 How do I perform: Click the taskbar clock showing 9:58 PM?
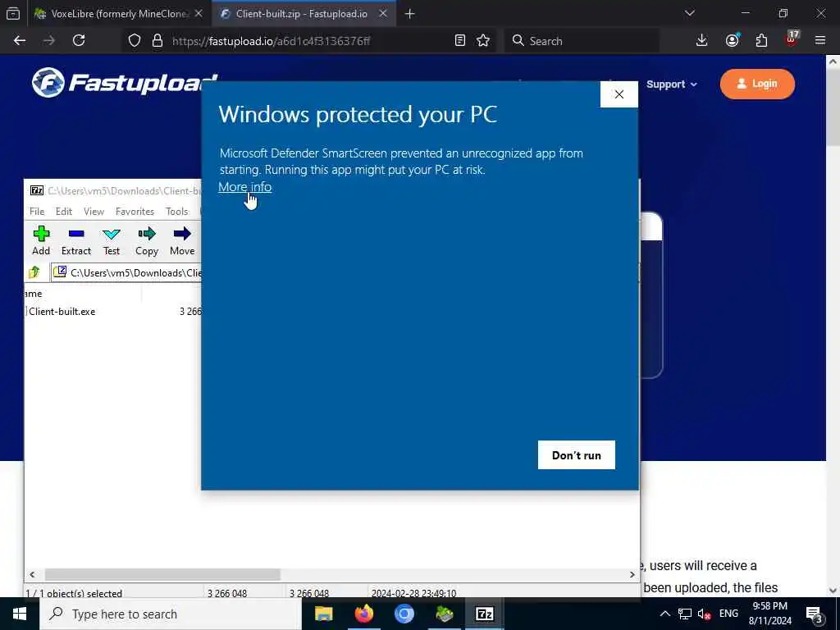pos(769,614)
